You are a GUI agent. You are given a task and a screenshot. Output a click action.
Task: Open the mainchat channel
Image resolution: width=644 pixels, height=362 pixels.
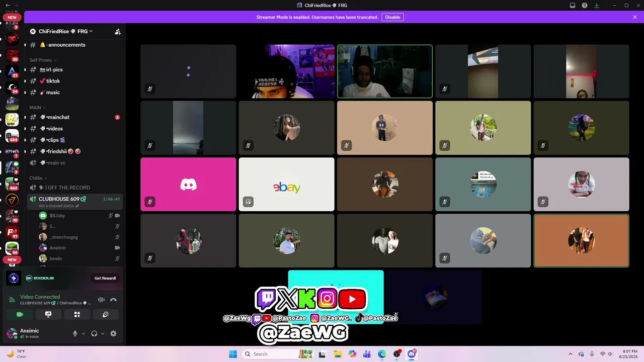[x=74, y=117]
